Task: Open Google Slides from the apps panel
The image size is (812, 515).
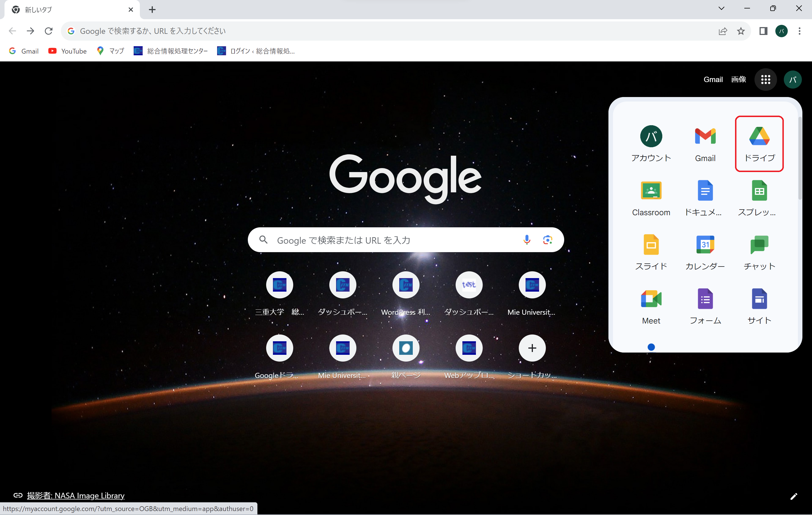Action: point(651,252)
